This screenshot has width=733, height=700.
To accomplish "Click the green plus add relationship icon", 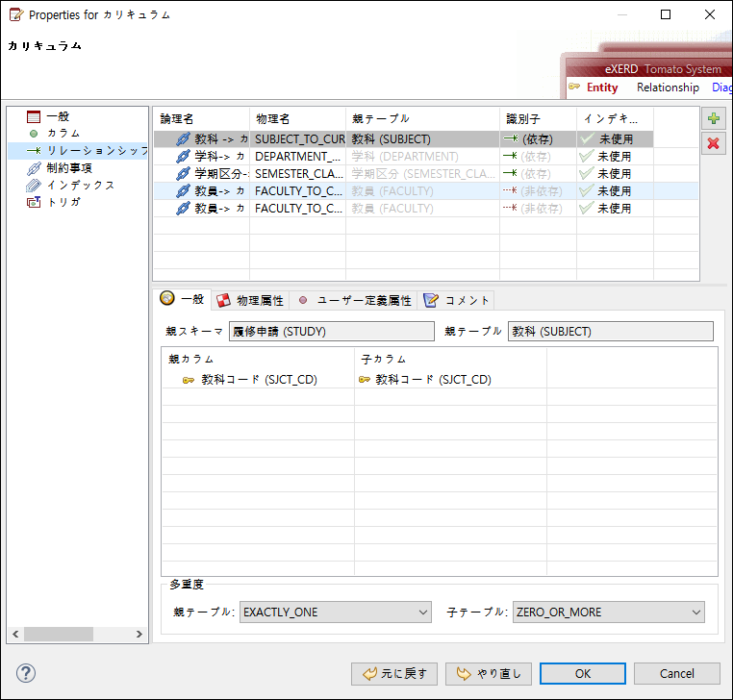I will [713, 119].
